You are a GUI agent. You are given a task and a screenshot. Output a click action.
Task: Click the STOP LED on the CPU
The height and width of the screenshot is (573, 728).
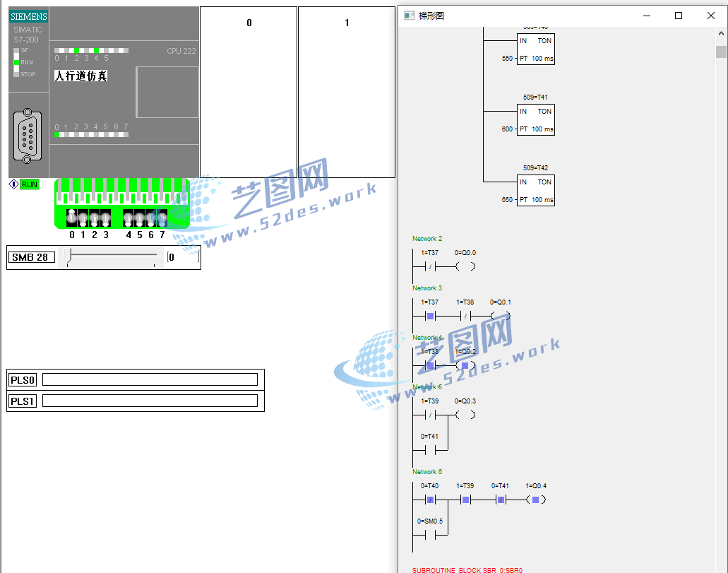[17, 74]
